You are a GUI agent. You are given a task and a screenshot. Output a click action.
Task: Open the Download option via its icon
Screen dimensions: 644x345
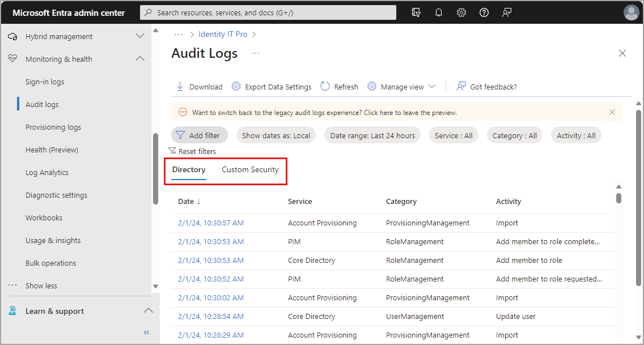pos(181,86)
